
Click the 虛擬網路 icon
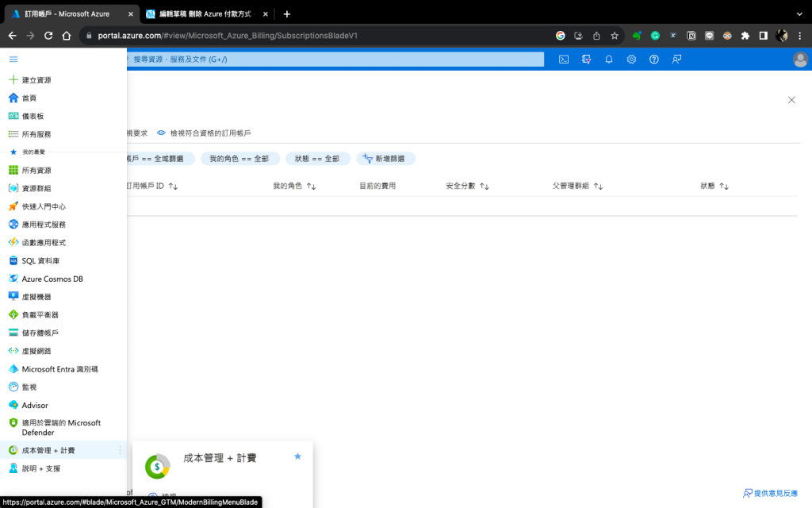[x=13, y=351]
